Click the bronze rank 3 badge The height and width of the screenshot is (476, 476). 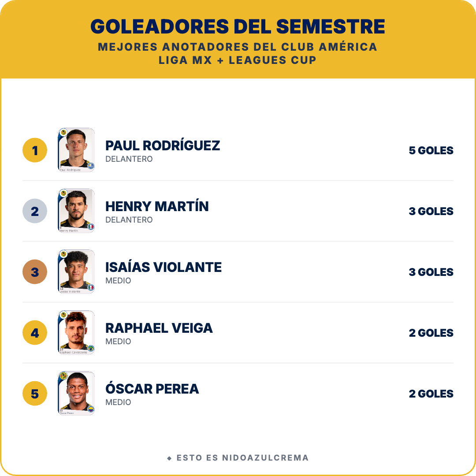click(35, 271)
